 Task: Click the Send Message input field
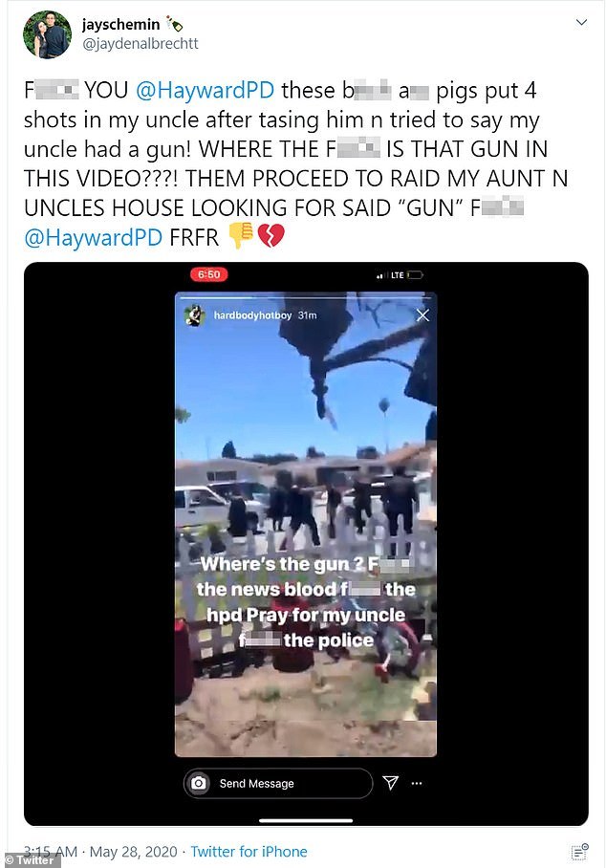278,783
